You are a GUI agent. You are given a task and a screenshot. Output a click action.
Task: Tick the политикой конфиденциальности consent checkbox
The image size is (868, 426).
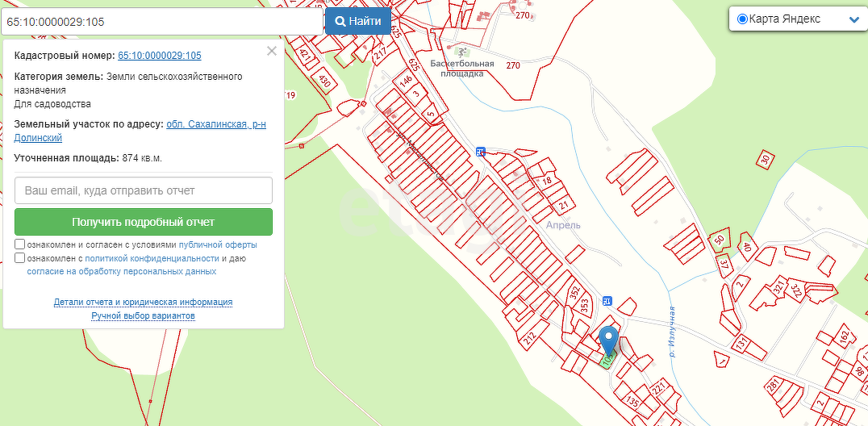(x=19, y=258)
